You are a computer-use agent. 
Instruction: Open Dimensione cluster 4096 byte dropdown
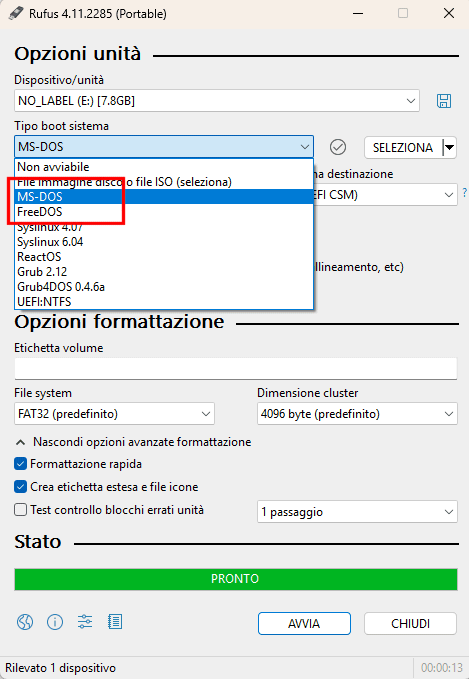357,414
